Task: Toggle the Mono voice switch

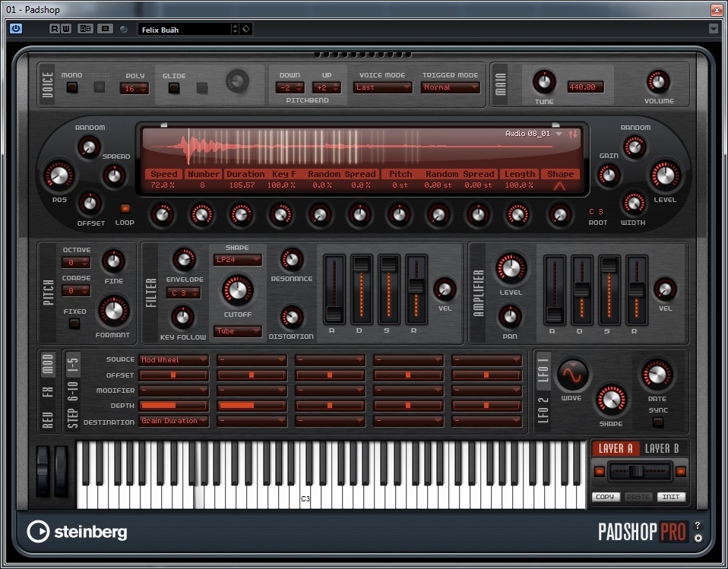Action: pyautogui.click(x=72, y=87)
